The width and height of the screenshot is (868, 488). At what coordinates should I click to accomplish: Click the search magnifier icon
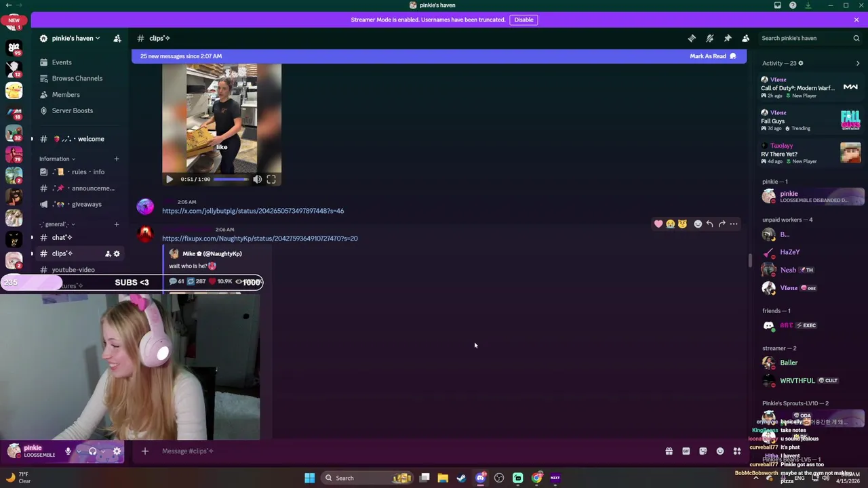[x=856, y=39]
